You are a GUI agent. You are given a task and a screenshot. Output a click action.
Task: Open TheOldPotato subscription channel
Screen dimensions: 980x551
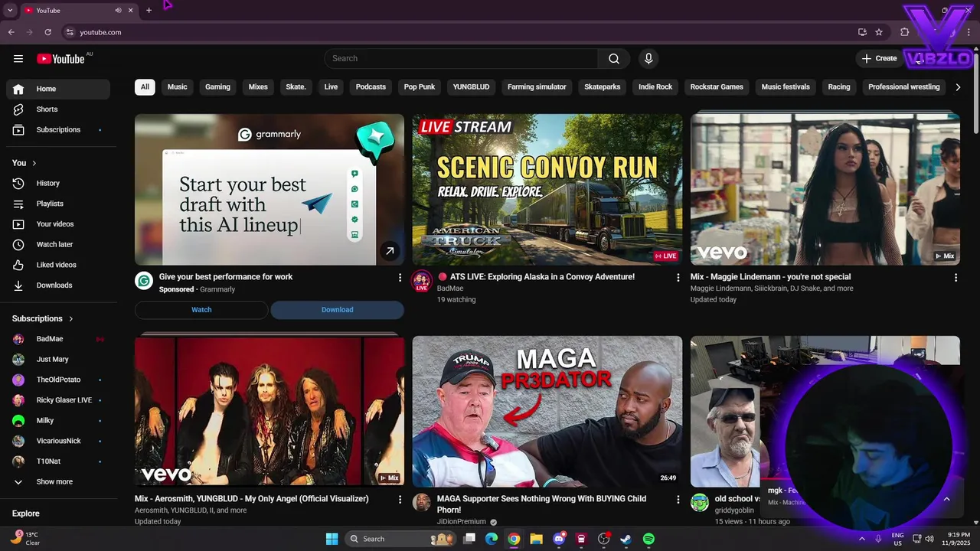[58, 380]
